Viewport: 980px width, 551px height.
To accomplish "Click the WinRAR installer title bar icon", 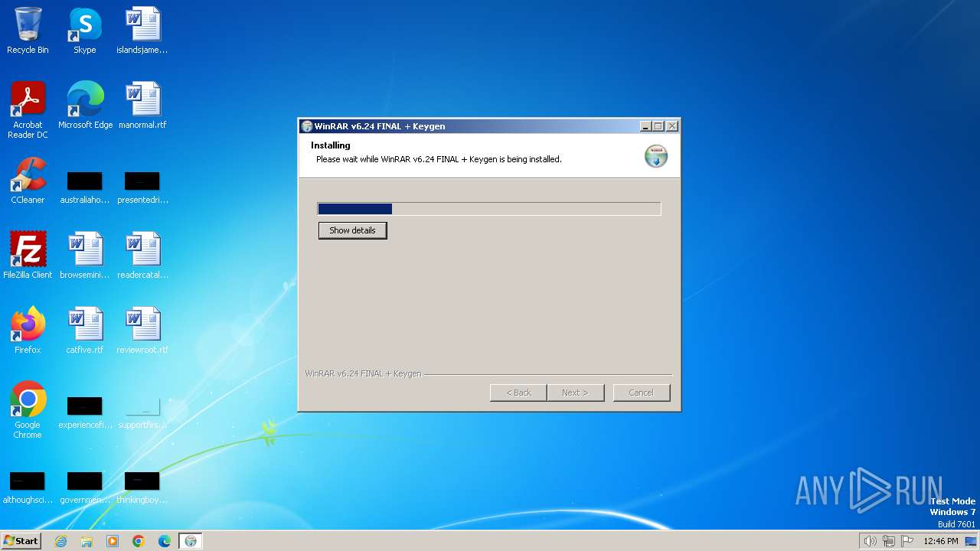I will (x=306, y=126).
